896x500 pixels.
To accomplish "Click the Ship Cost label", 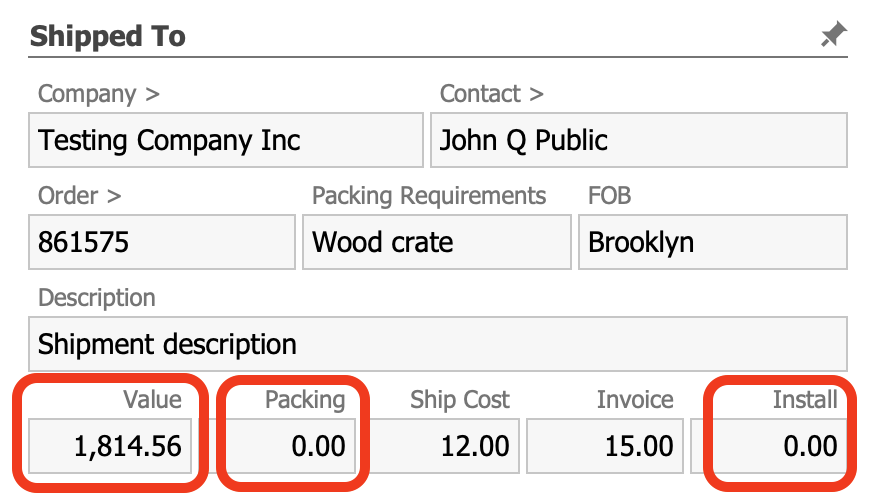I will pyautogui.click(x=459, y=400).
